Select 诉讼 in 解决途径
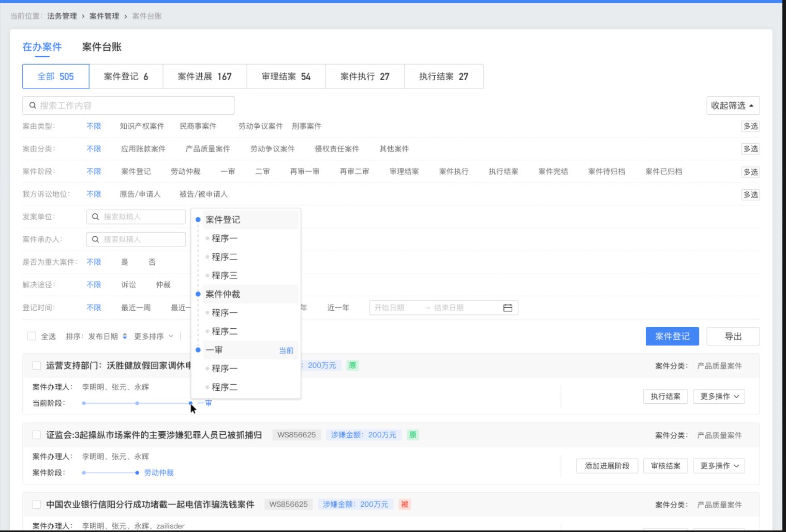The image size is (786, 532). [129, 285]
